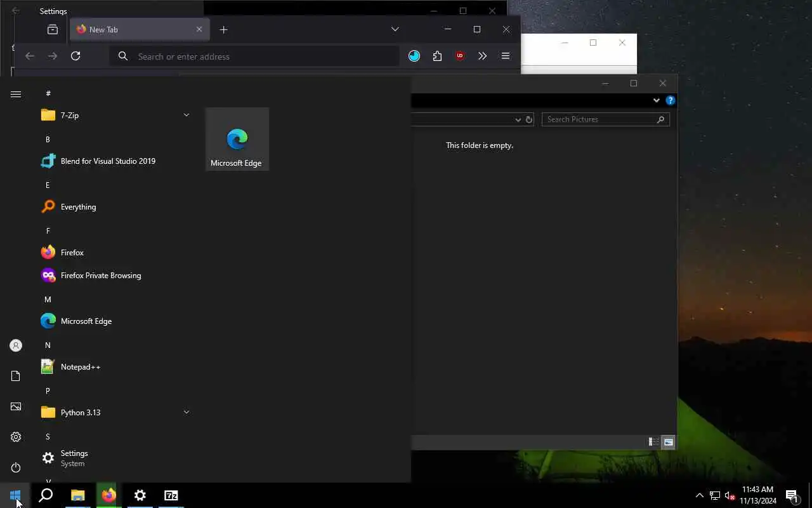Click the letter # section header
The image size is (812, 508).
(x=48, y=93)
